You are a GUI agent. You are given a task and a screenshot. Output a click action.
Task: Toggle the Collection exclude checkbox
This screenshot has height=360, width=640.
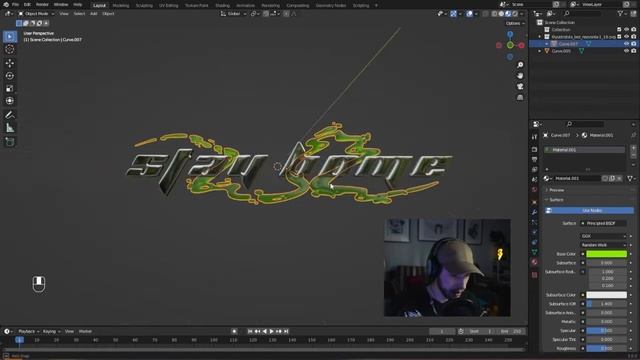point(619,29)
